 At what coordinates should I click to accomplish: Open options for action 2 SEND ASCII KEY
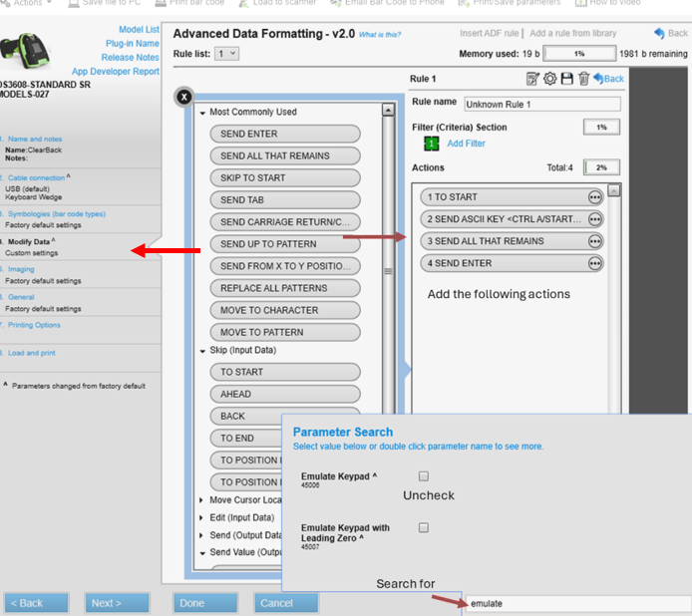[595, 219]
